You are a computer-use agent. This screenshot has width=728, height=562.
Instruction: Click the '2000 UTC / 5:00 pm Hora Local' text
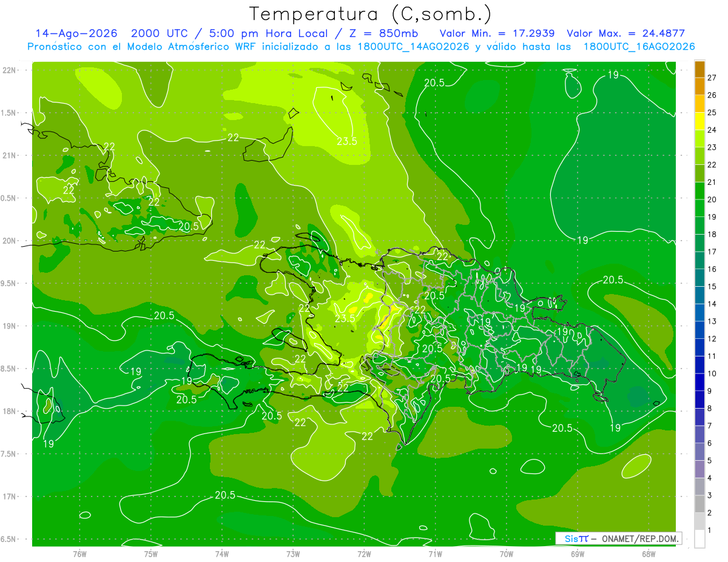pos(229,33)
